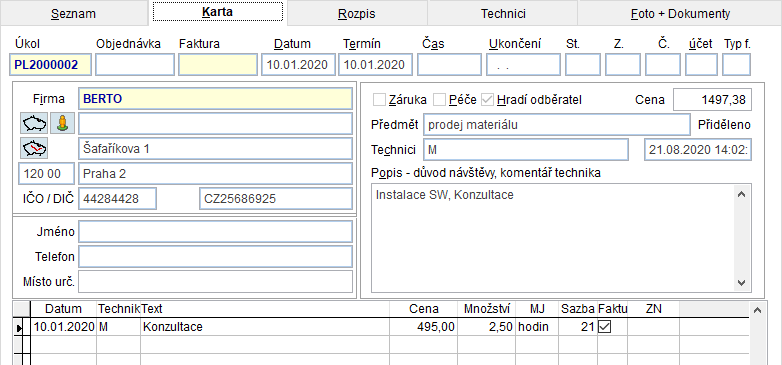Viewport: 782px width, 365px height.
Task: Click the postal code field 120 00
Action: point(46,174)
